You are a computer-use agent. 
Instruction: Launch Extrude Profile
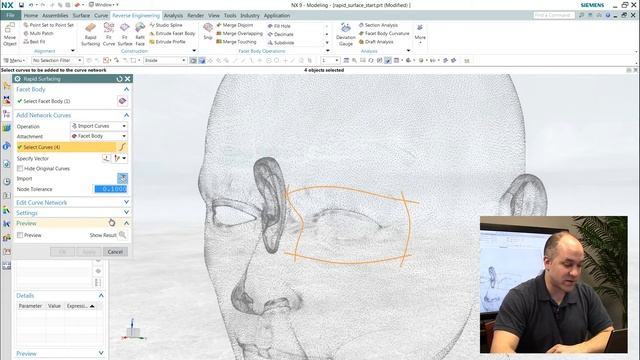[x=167, y=42]
